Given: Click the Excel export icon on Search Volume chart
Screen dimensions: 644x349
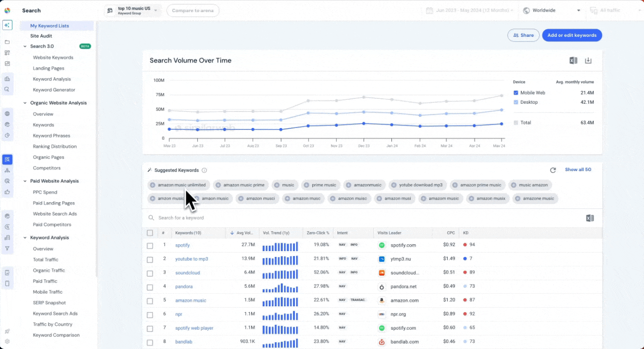Looking at the screenshot, I should coord(573,60).
